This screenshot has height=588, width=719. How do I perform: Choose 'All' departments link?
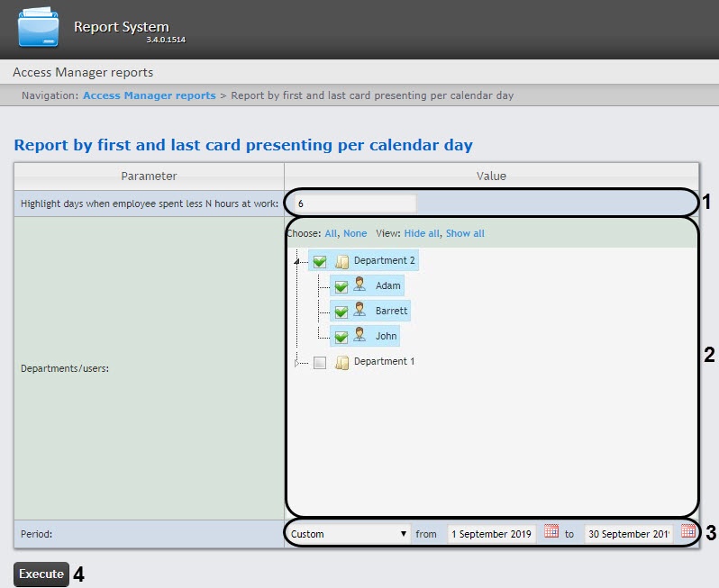coord(330,233)
